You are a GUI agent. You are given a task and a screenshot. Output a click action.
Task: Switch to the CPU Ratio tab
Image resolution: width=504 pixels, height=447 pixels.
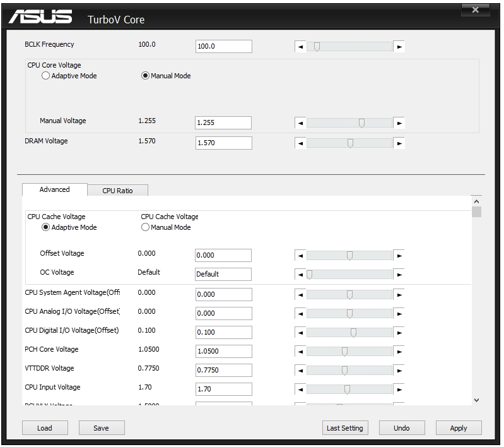click(117, 191)
